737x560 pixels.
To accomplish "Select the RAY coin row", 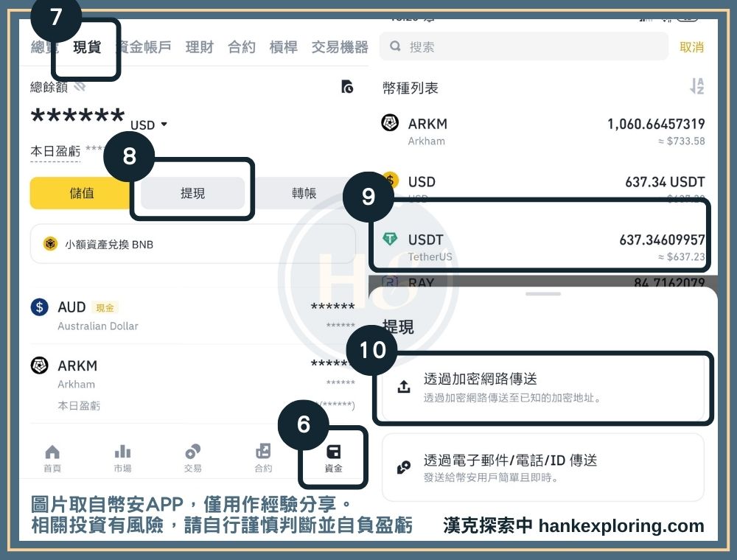I will [x=543, y=282].
